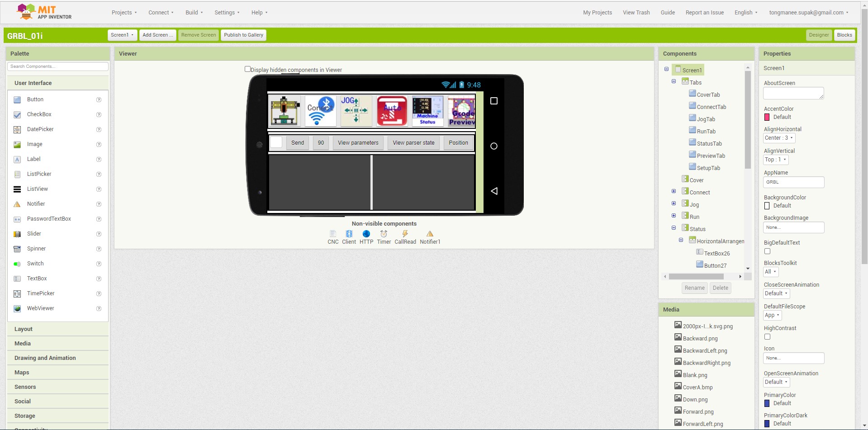This screenshot has width=868, height=430.
Task: Open help for the Label component
Action: coord(99,159)
